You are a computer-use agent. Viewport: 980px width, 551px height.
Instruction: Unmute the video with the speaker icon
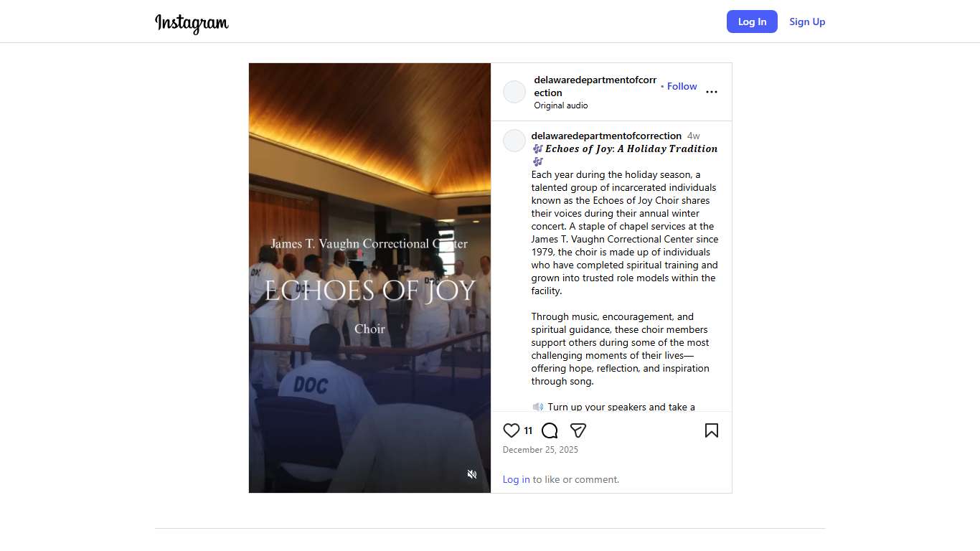pos(472,474)
